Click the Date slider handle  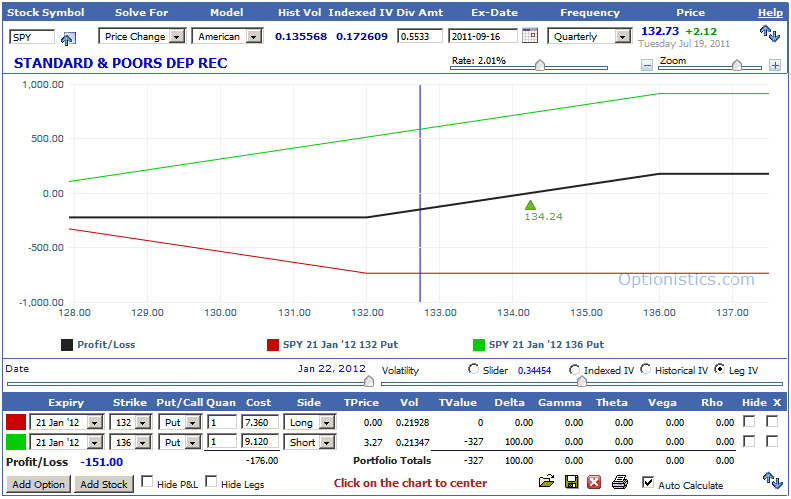[369, 381]
